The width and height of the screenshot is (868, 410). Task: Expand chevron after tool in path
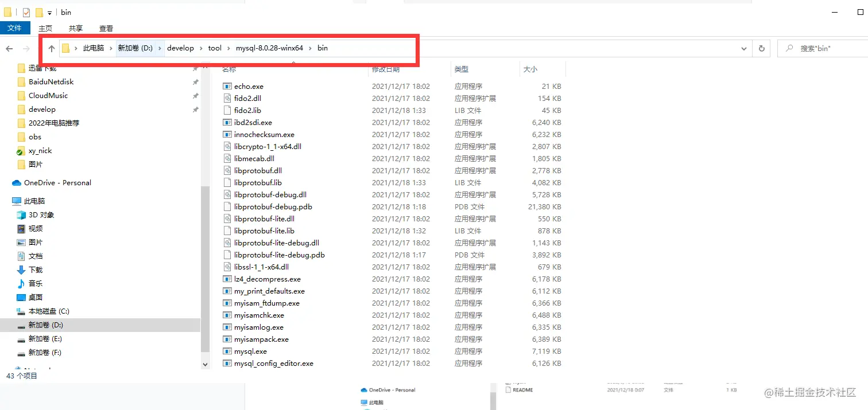click(x=229, y=48)
